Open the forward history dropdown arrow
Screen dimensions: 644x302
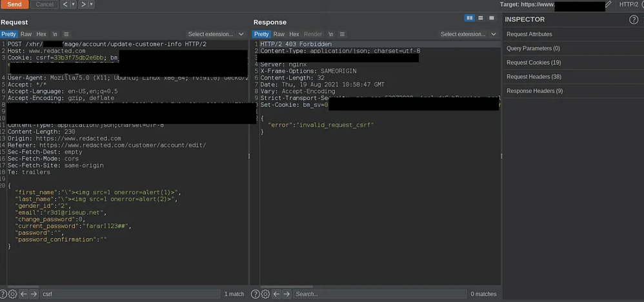click(91, 5)
